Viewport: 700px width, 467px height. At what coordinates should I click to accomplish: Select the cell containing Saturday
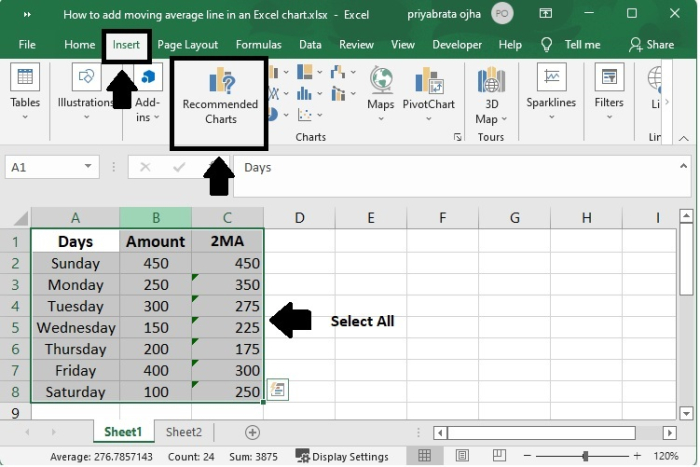coord(75,392)
